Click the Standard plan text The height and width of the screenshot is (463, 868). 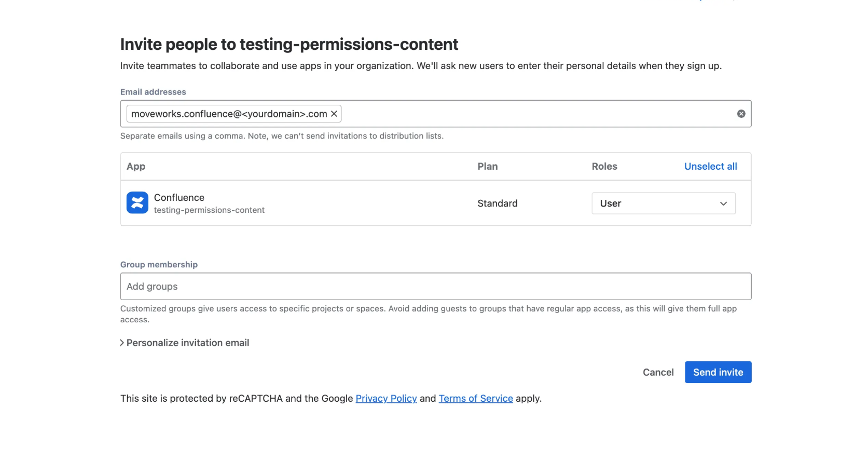click(497, 203)
